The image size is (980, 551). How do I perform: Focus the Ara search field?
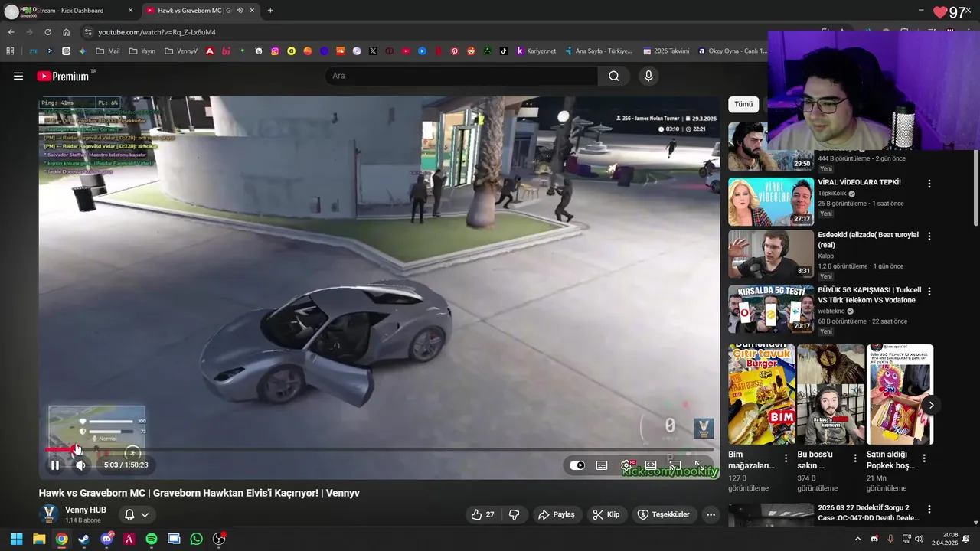(462, 76)
